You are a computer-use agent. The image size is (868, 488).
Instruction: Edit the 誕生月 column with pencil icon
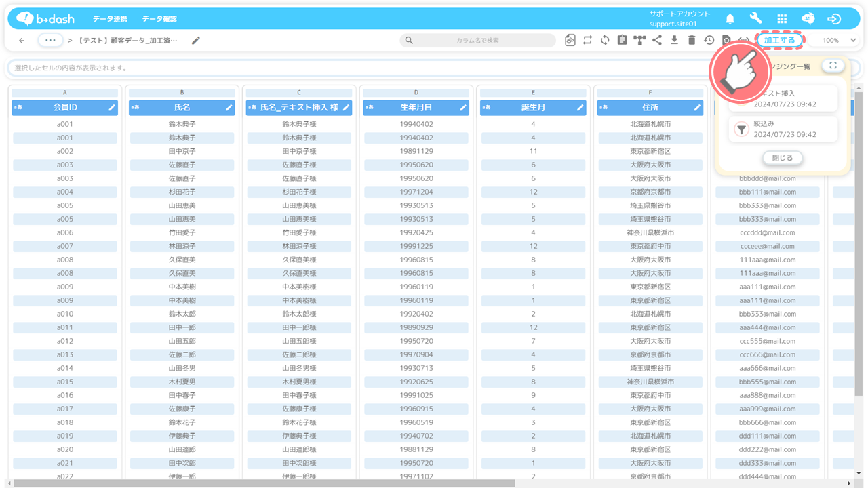pos(580,107)
